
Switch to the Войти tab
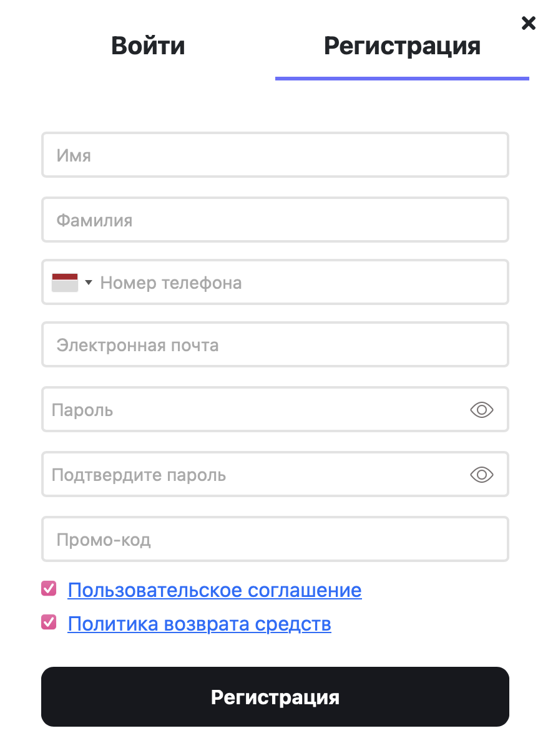(148, 46)
